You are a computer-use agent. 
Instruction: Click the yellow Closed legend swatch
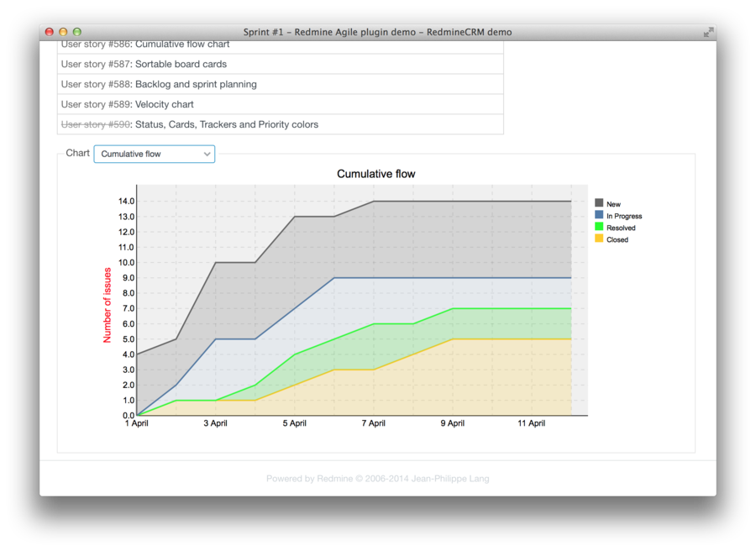tap(599, 239)
